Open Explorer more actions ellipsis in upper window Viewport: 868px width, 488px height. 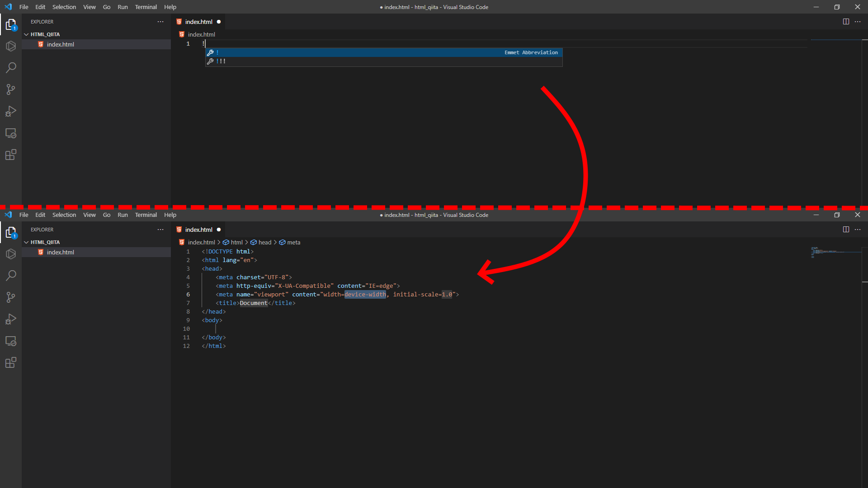pyautogui.click(x=160, y=22)
